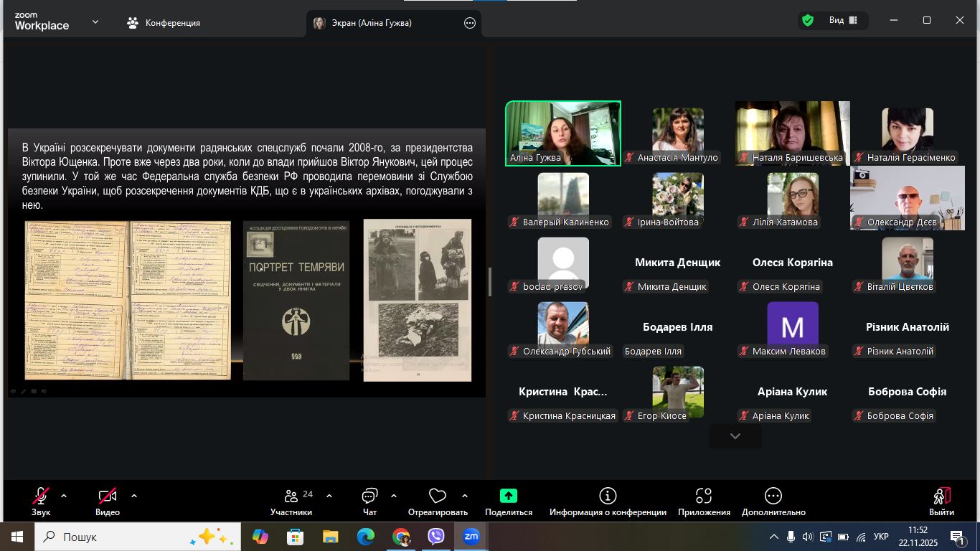Open the Дополнительно more options
The height and width of the screenshot is (551, 980).
click(x=773, y=501)
